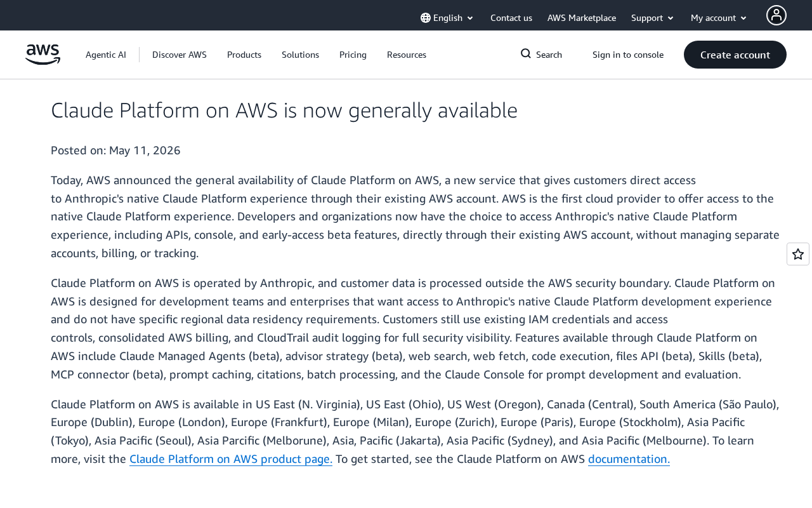812x508 pixels.
Task: Go to AWS Marketplace
Action: (x=582, y=18)
